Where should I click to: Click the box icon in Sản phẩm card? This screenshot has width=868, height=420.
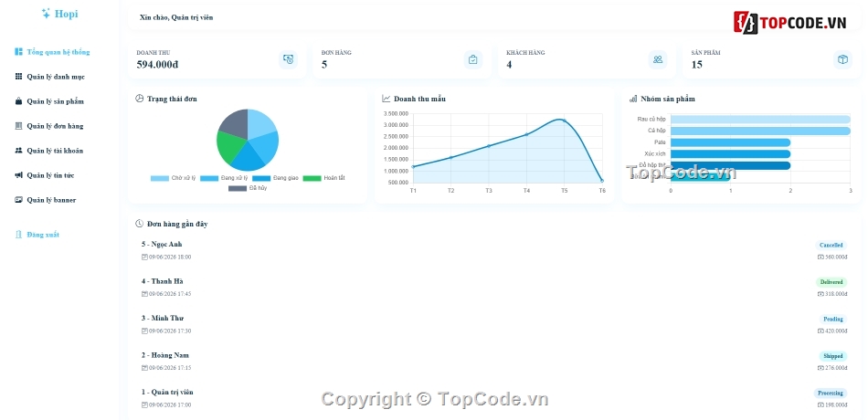click(x=842, y=59)
